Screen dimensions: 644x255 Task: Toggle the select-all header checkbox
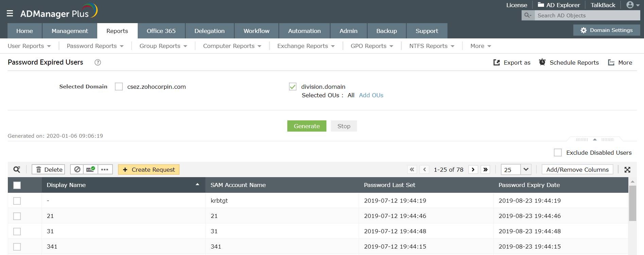pyautogui.click(x=17, y=185)
